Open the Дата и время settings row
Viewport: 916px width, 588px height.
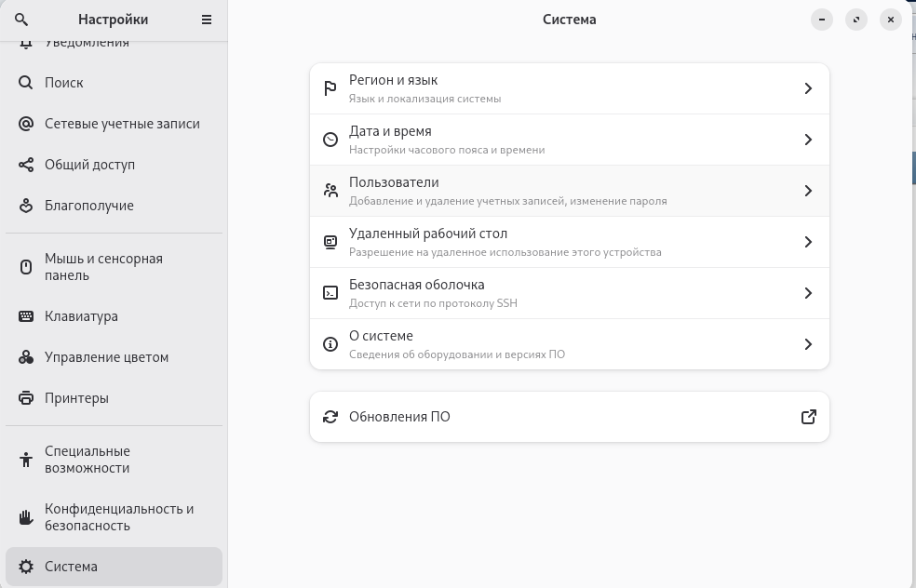click(570, 140)
